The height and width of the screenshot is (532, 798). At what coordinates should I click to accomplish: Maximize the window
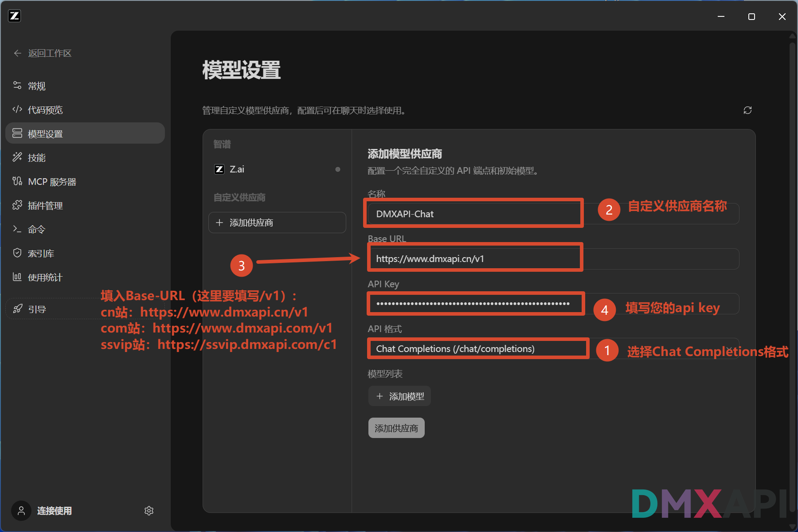(x=751, y=16)
